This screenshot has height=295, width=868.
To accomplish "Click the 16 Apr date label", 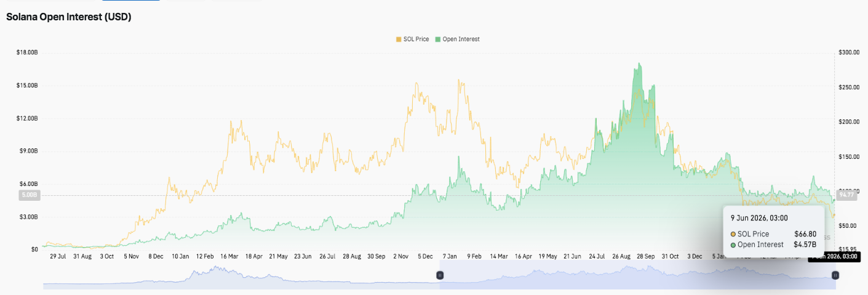I will point(523,256).
